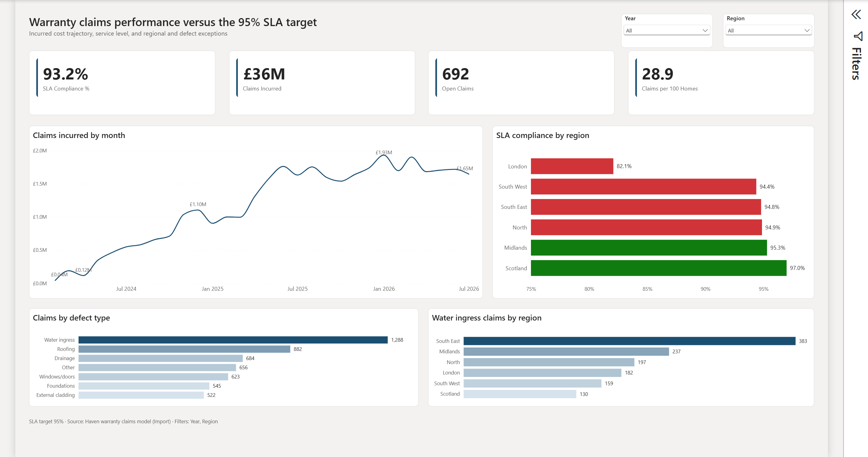Click the Claims by defect type title
The height and width of the screenshot is (457, 868).
pyautogui.click(x=71, y=318)
